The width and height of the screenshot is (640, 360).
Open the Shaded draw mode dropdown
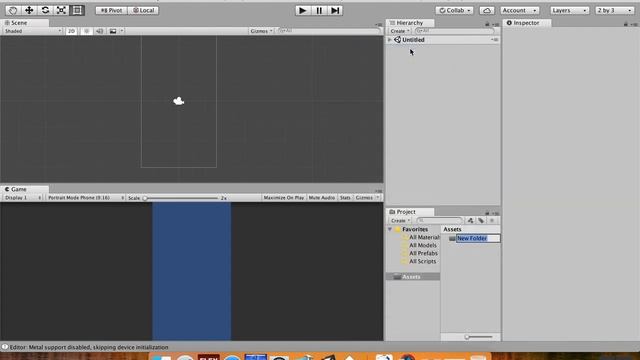pyautogui.click(x=33, y=31)
